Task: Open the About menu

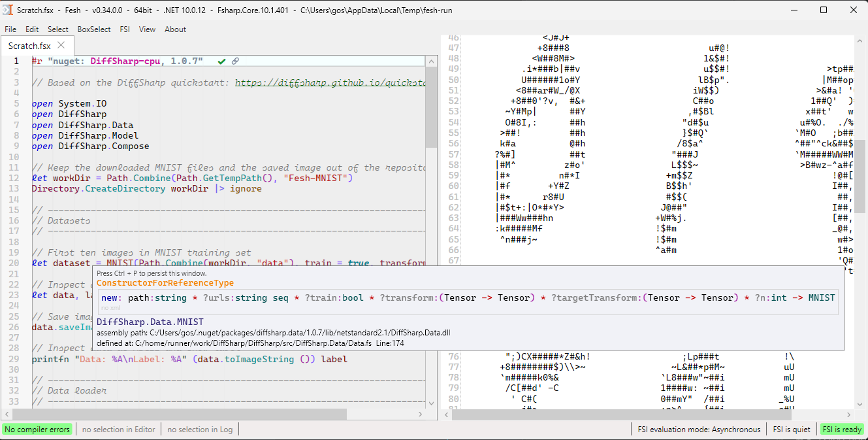Action: pos(175,29)
